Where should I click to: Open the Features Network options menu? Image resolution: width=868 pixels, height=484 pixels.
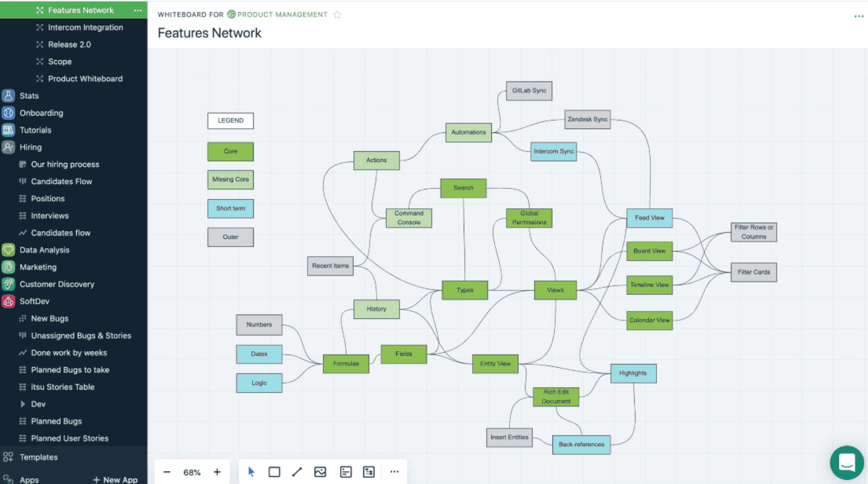tap(137, 10)
